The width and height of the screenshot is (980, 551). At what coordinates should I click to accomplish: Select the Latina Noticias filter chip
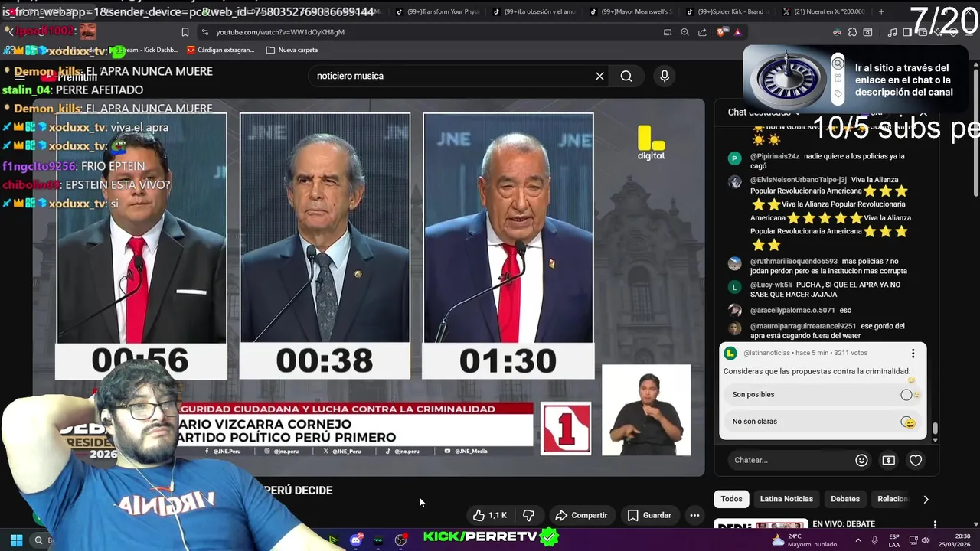[x=786, y=499]
